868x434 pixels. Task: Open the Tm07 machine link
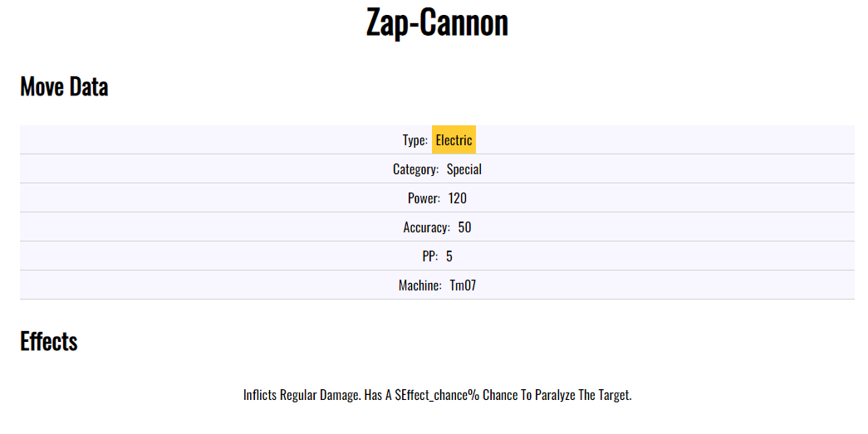(463, 285)
